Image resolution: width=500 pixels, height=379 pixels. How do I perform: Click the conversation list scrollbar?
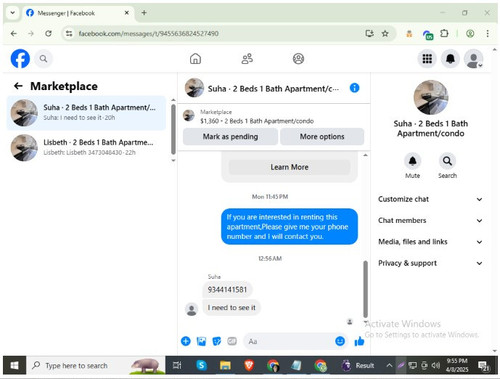[173, 129]
